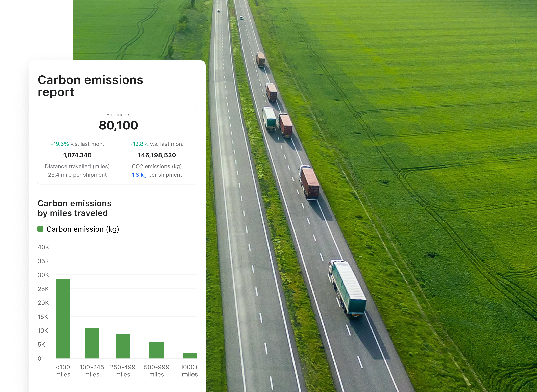Click the Carbon emission (kg) legend label

coord(82,229)
